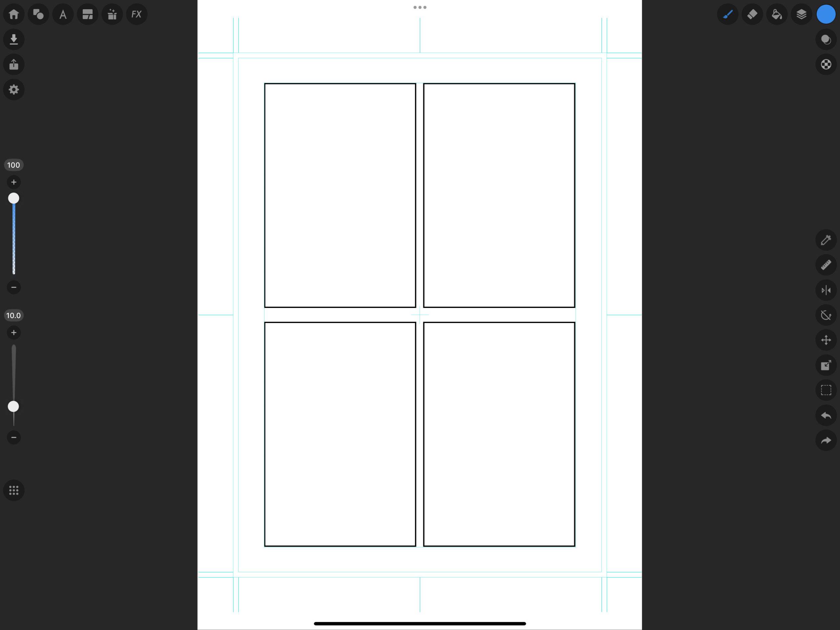Toggle the symmetry mirror tool

tap(826, 290)
